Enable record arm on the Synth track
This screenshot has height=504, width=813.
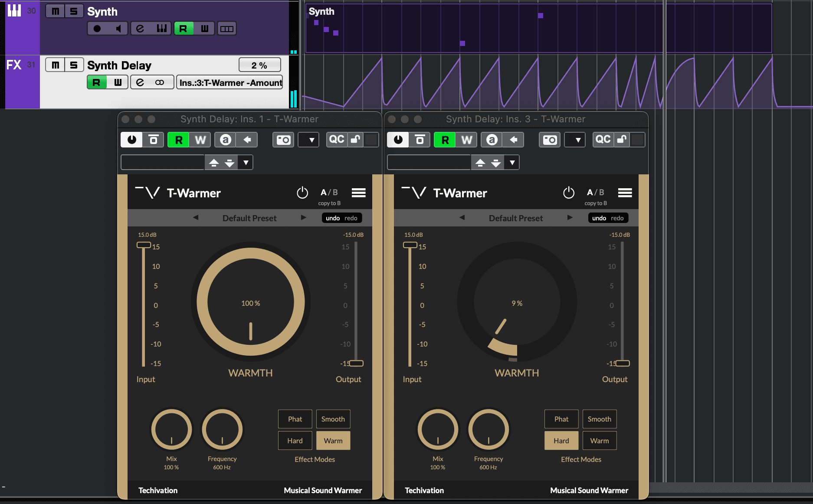(96, 28)
